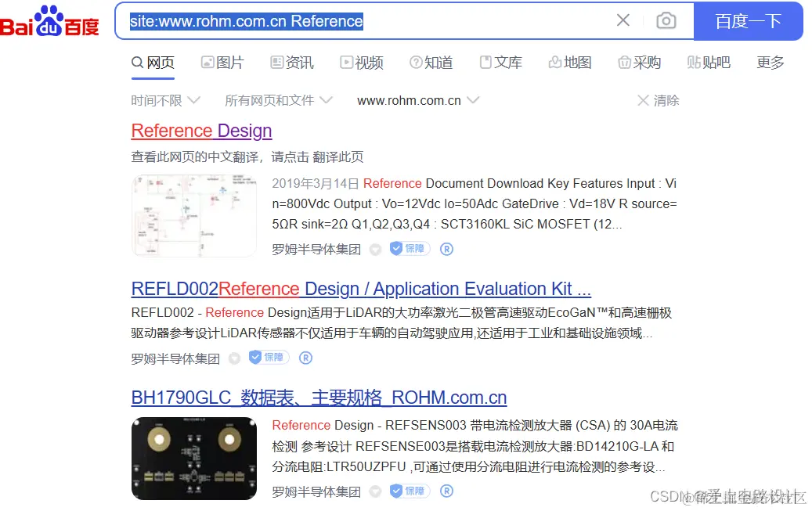
Task: Click 罗姆半导体集团 under REFLD002 result
Action: [175, 358]
